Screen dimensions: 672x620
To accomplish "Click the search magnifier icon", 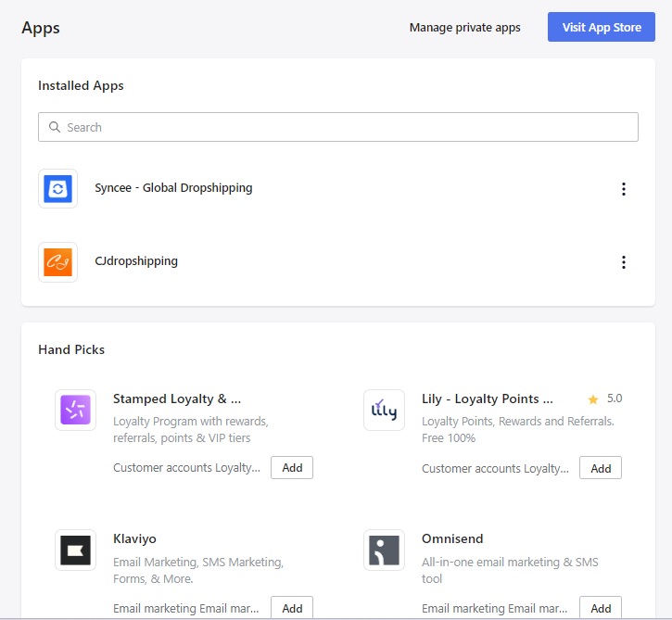I will pyautogui.click(x=55, y=127).
